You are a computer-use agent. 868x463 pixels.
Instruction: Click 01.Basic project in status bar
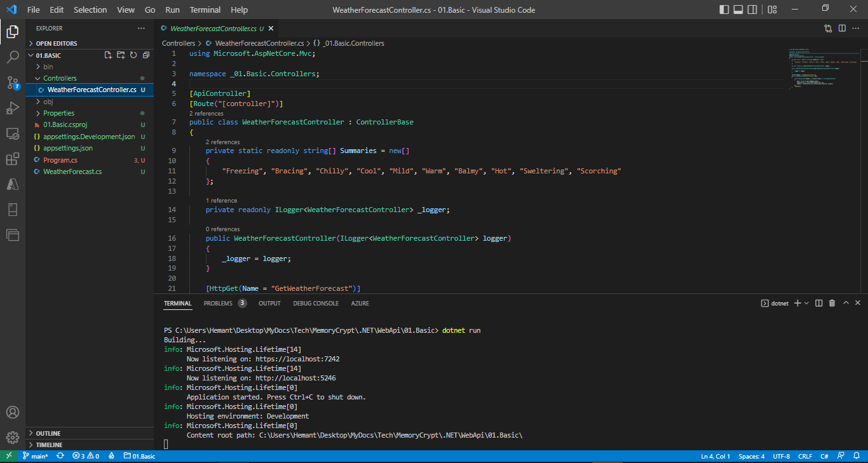tap(140, 456)
